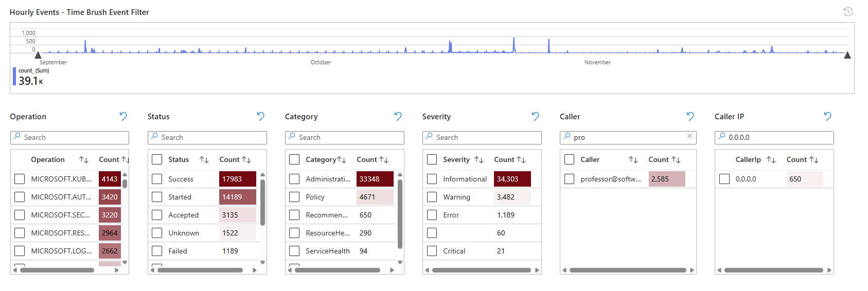Reset the Caller IP filter
The image size is (868, 291).
coord(827,117)
